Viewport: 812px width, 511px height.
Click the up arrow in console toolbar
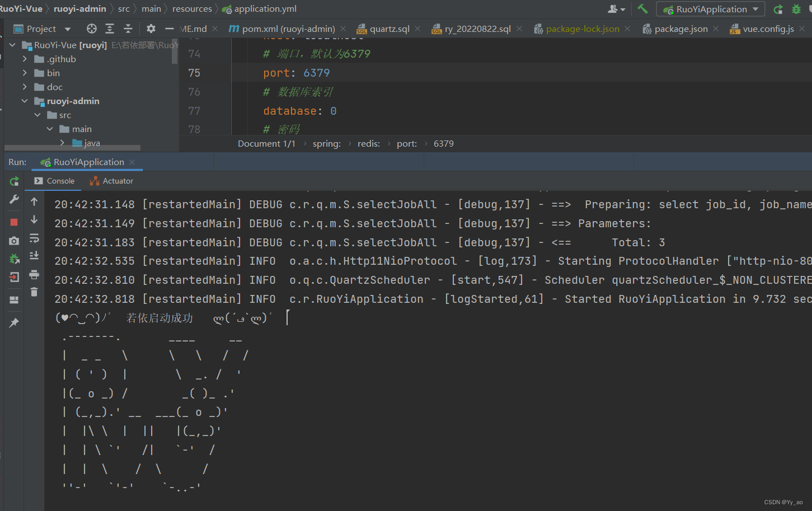coord(34,201)
